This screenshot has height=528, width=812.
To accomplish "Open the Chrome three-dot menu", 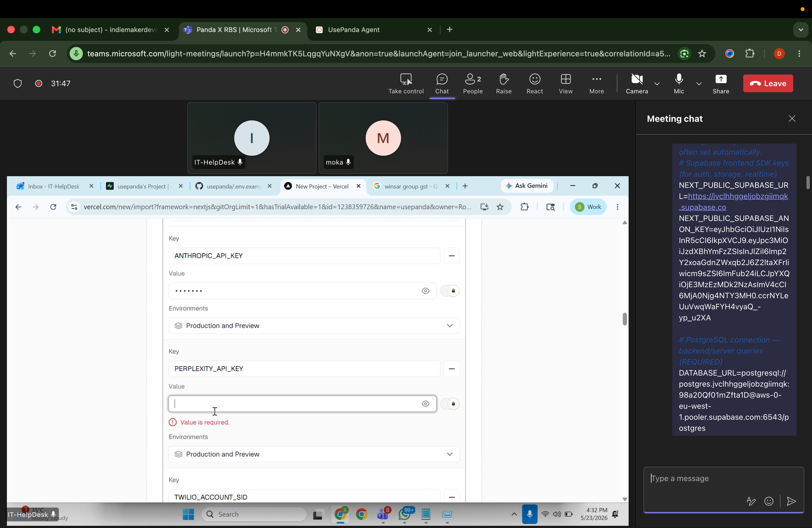I will point(799,54).
